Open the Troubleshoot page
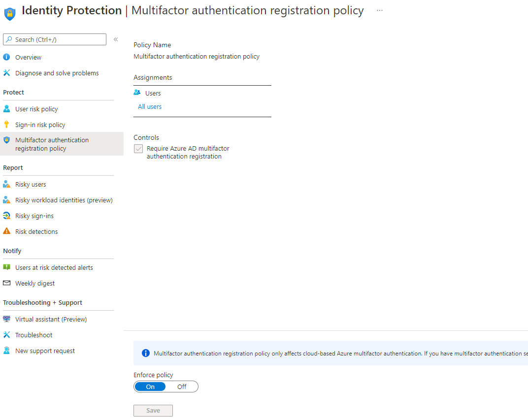This screenshot has width=528, height=420. pyautogui.click(x=33, y=335)
